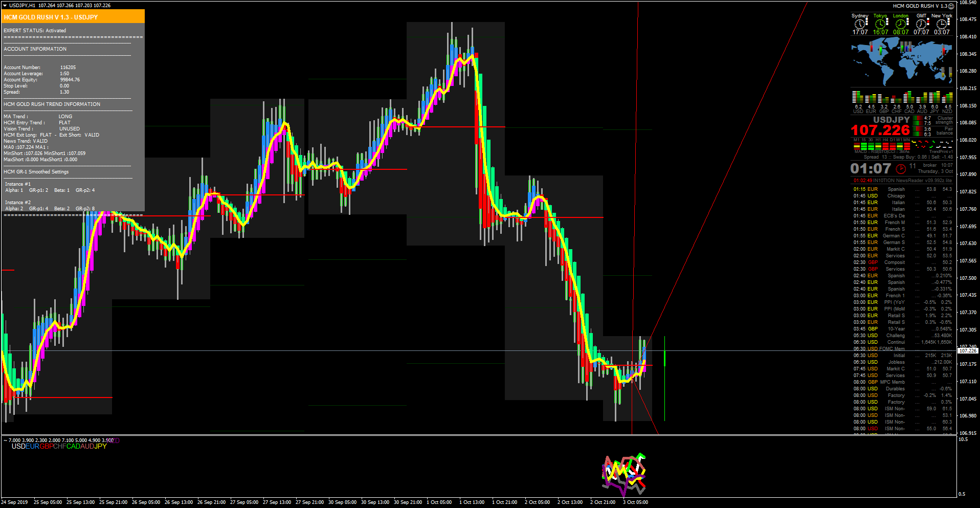Click the GMT clock icon
The image size is (980, 508).
(921, 24)
